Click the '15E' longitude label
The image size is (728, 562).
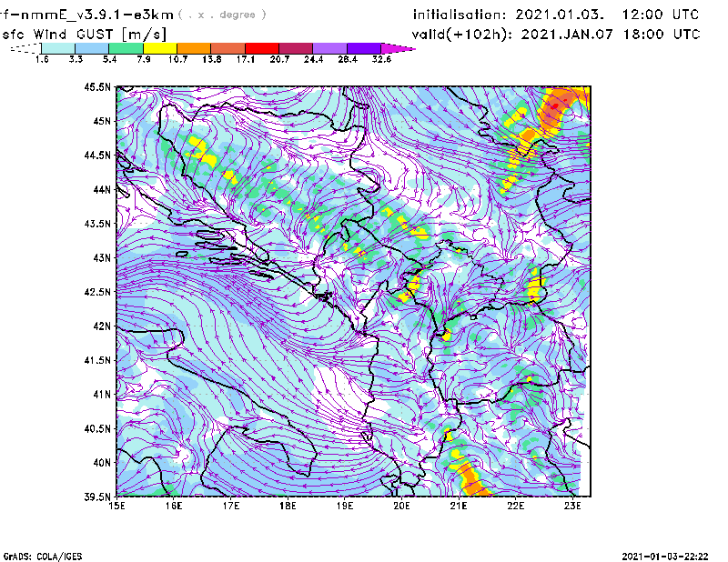tap(116, 506)
